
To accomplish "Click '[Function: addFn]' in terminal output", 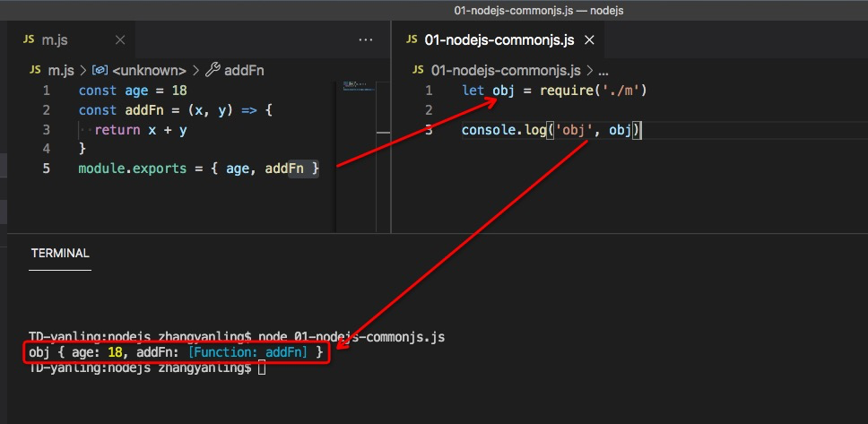I will [x=247, y=352].
